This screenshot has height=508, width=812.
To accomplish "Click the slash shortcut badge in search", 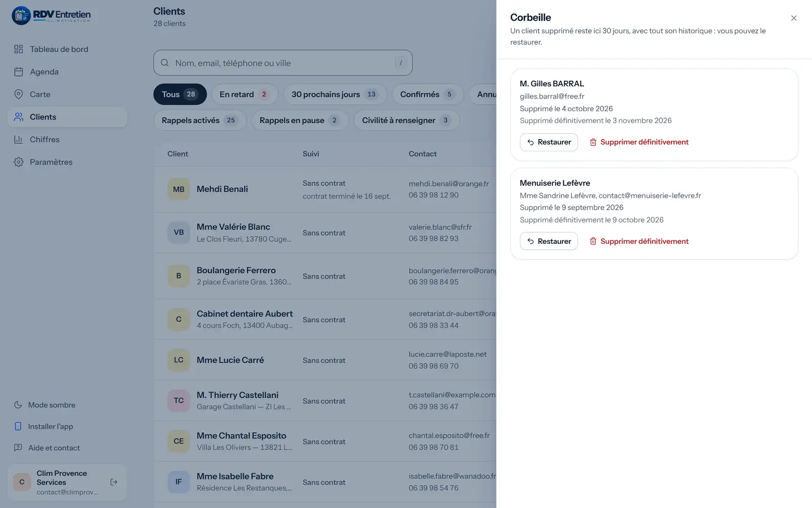I will point(400,63).
